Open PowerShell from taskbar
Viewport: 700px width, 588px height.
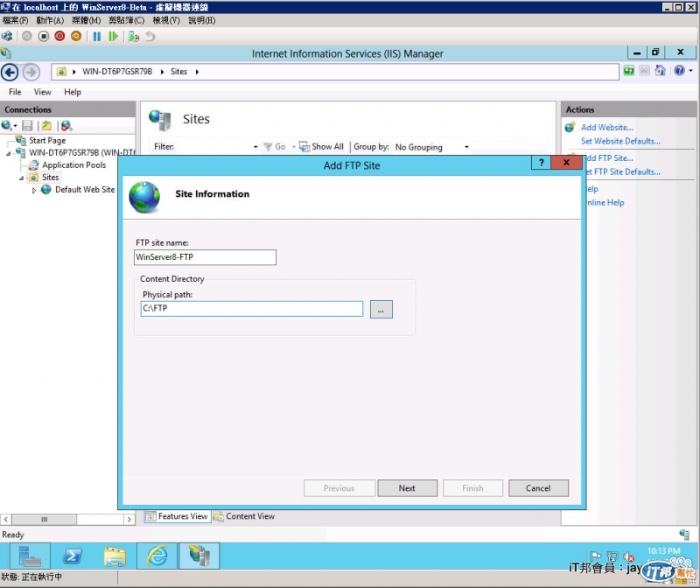tap(73, 556)
